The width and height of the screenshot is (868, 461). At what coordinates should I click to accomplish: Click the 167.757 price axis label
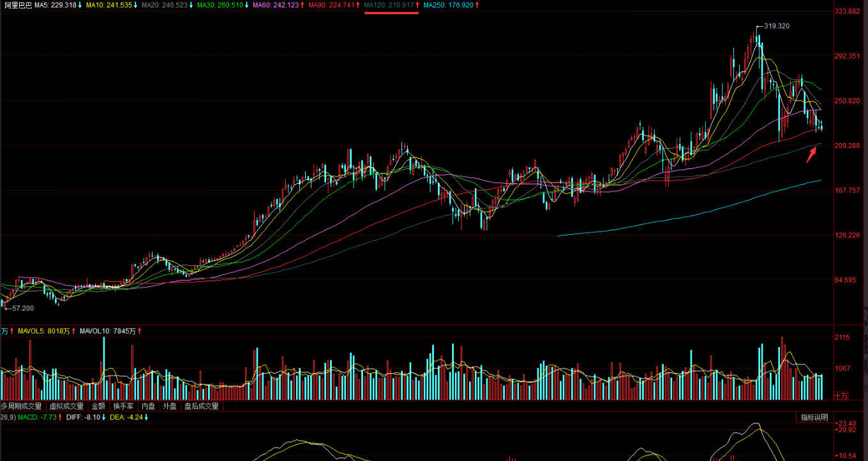click(847, 190)
